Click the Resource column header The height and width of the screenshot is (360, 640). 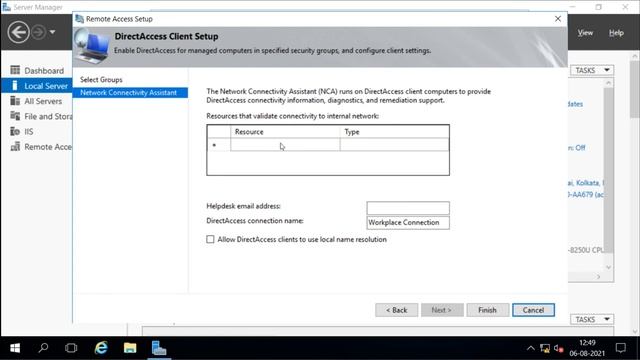pyautogui.click(x=285, y=132)
